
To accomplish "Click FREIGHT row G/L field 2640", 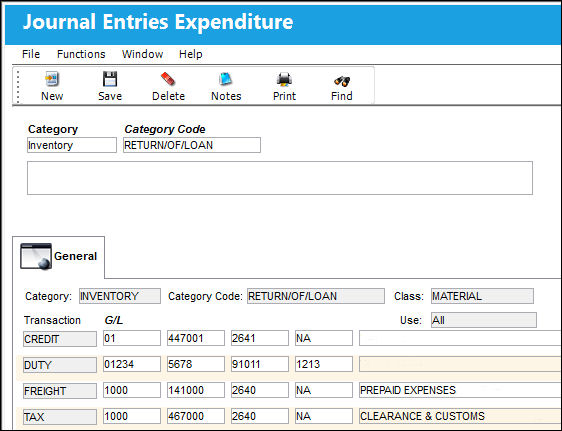I will pos(260,390).
